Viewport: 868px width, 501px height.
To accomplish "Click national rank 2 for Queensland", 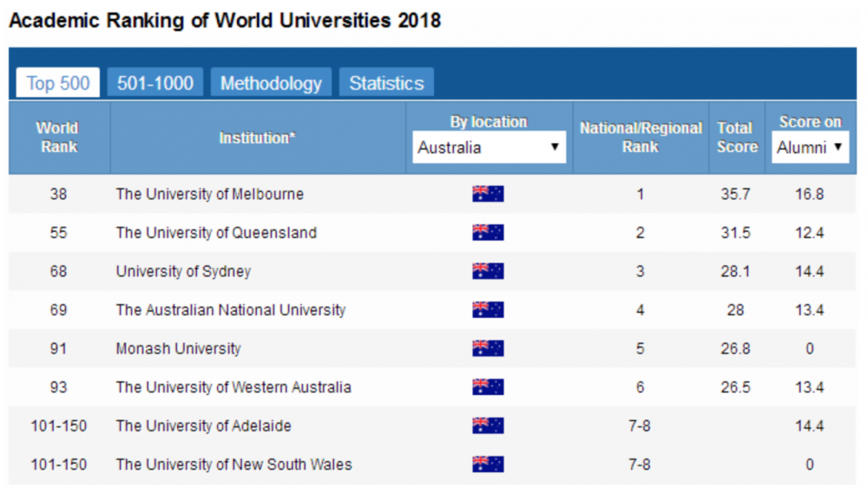I will (x=640, y=233).
